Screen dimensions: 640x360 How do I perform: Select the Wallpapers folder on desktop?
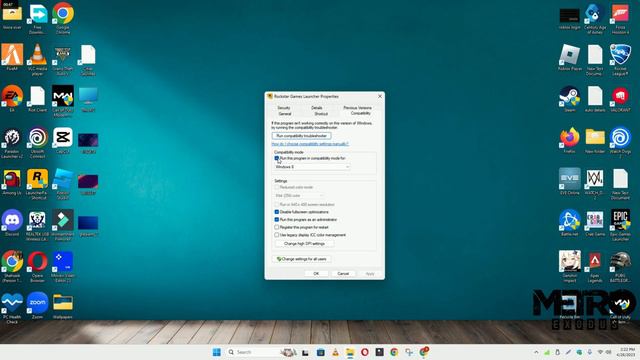[x=62, y=305]
